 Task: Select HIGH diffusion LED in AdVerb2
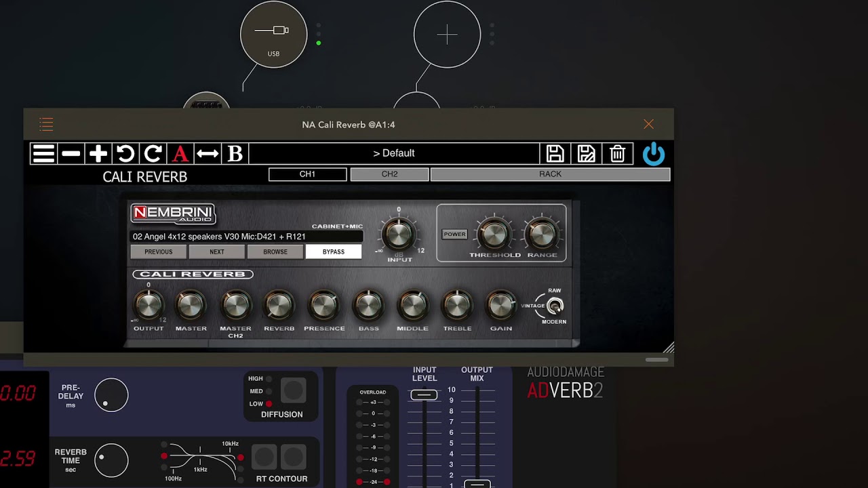[x=269, y=379]
